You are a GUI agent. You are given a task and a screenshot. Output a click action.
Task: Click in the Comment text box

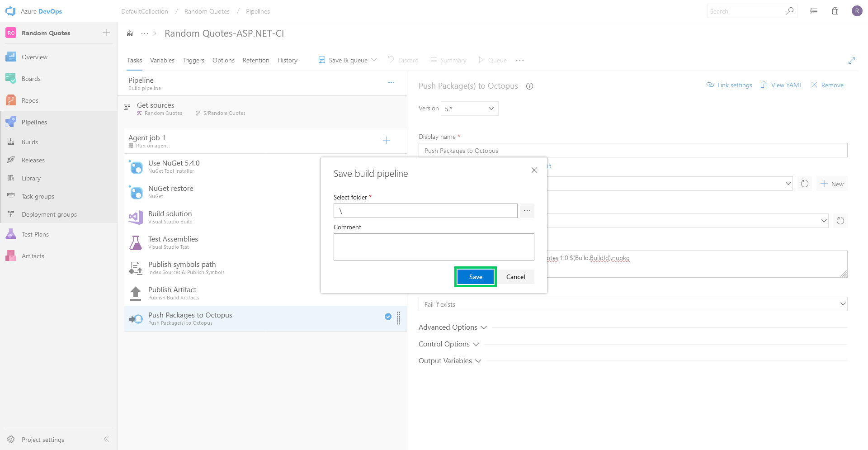(x=434, y=247)
